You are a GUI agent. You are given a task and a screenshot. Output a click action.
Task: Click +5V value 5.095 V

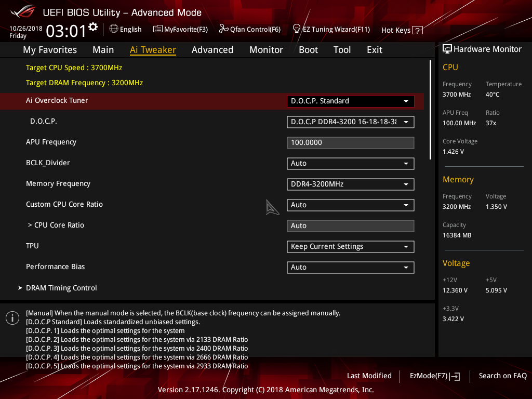pos(496,290)
